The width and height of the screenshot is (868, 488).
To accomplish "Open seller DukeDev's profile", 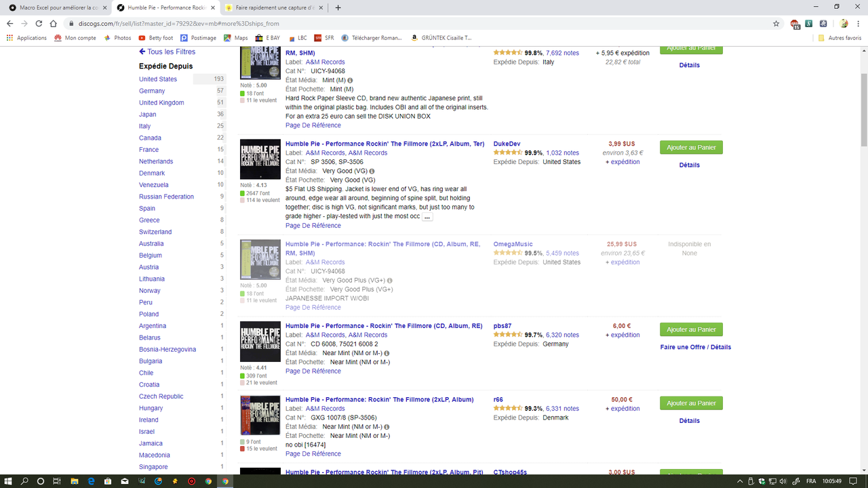I will pos(507,144).
